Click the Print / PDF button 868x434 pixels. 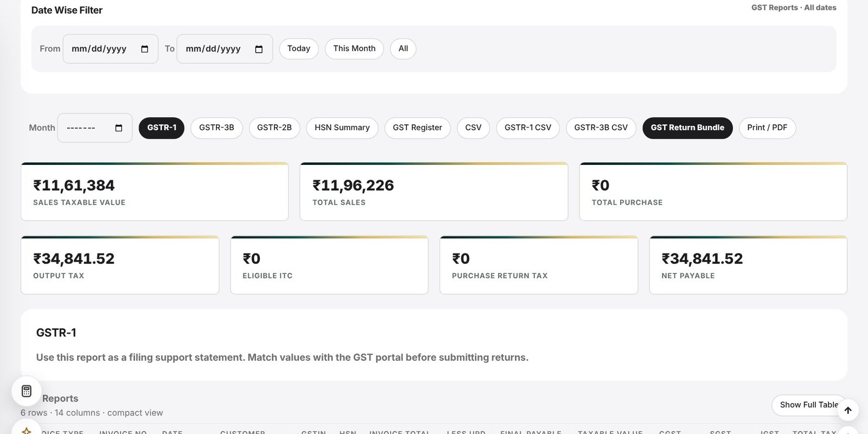(767, 128)
